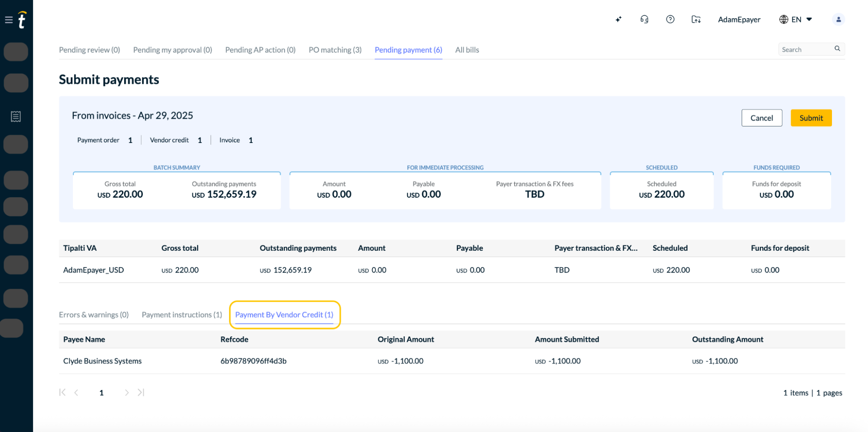This screenshot has height=432, width=868.
Task: Click refcode 6b98789096ff4d3b
Action: pos(254,361)
